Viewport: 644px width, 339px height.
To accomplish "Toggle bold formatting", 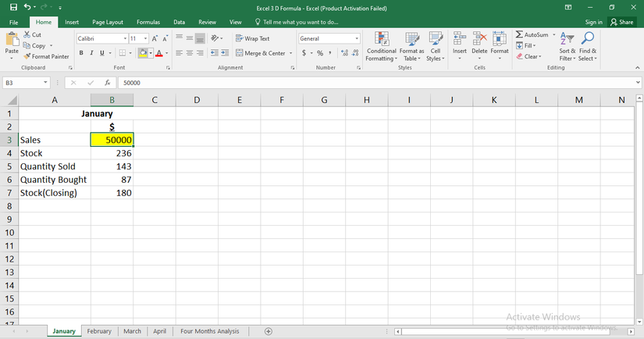I will [x=81, y=53].
